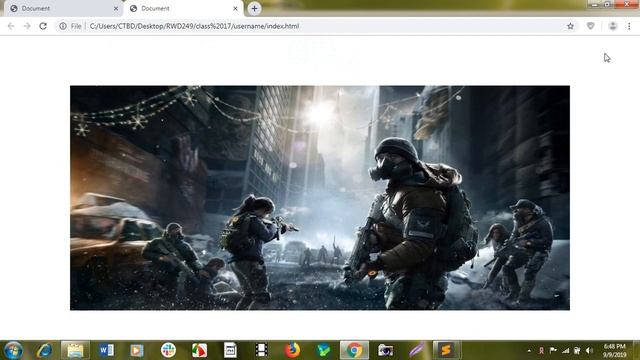Open the site info icon beside File

point(62,26)
